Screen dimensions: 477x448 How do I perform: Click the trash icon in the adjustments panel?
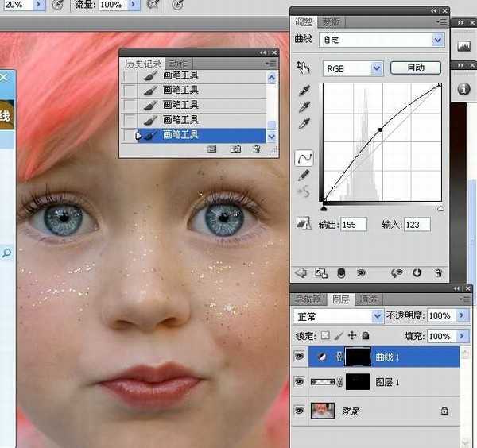tap(437, 272)
